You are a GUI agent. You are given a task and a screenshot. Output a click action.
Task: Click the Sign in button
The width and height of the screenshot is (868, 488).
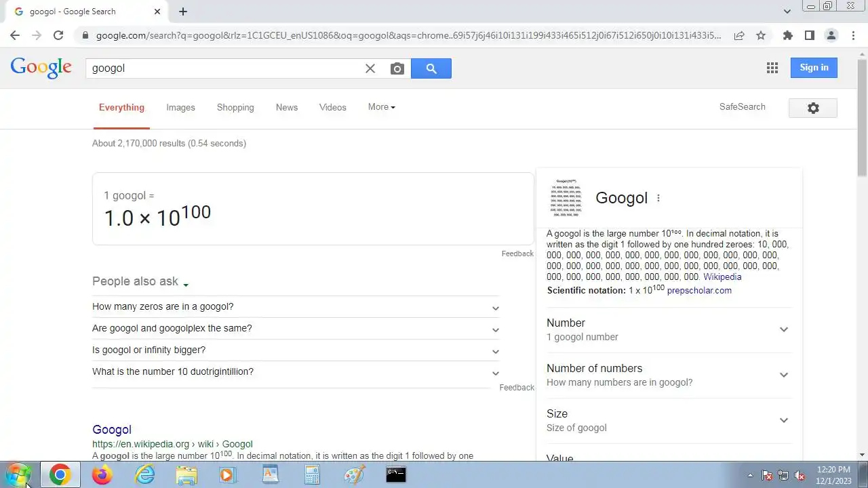[x=814, y=67]
